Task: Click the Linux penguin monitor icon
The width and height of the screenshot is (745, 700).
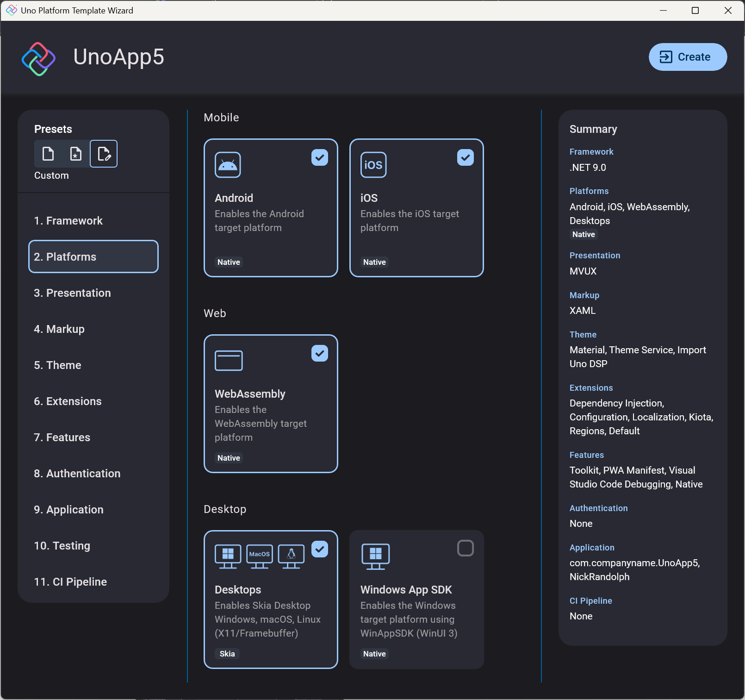Action: (291, 556)
